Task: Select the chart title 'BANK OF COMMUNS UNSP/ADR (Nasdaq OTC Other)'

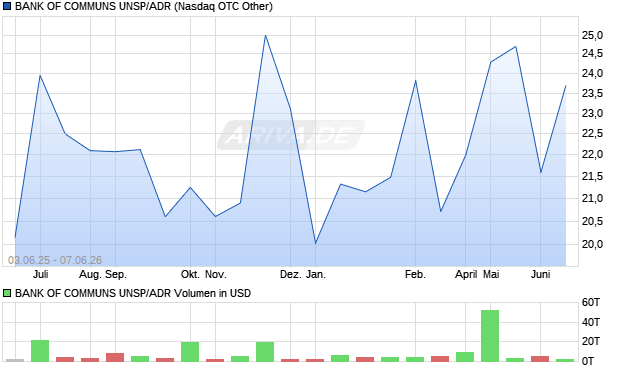Action: (144, 6)
